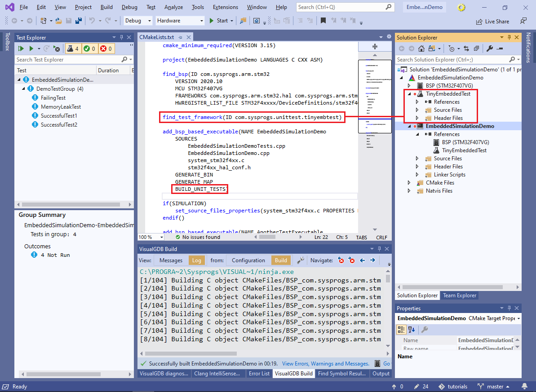536x392 pixels.
Task: Click Alphabetical sort icon in Properties
Action: pyautogui.click(x=412, y=330)
